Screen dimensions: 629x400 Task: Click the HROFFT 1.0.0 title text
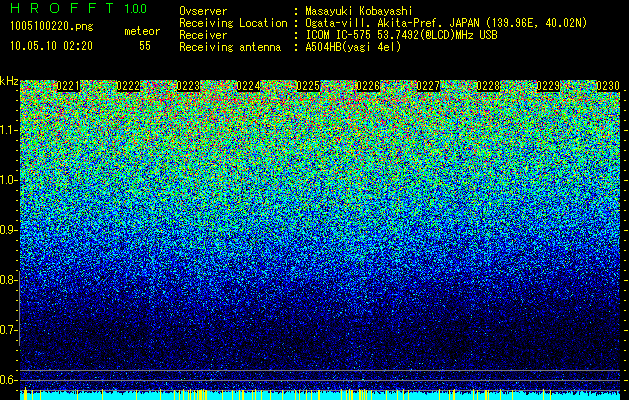[x=79, y=8]
